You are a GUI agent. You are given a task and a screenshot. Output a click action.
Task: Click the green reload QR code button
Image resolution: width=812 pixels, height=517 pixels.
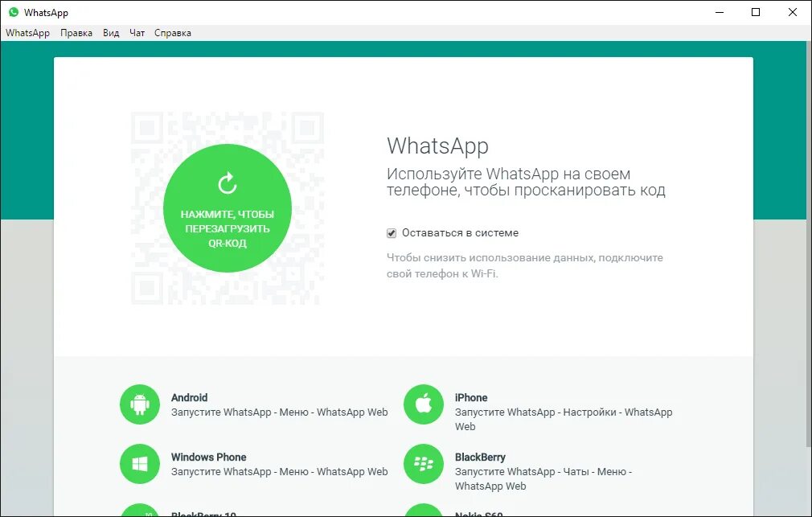tap(228, 208)
